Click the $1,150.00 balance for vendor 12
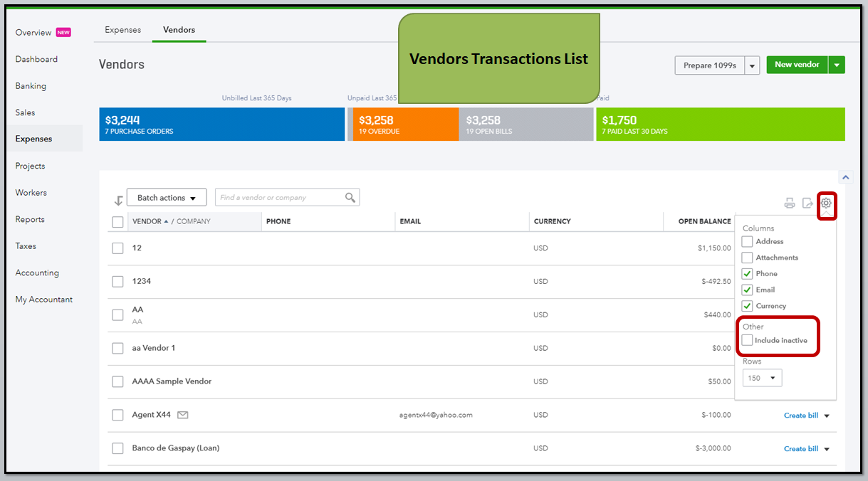The width and height of the screenshot is (868, 481). point(714,248)
